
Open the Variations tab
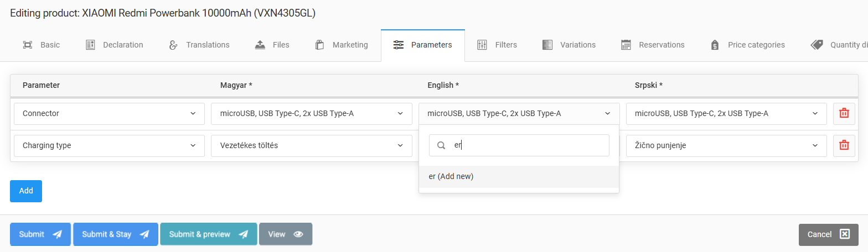(569, 45)
